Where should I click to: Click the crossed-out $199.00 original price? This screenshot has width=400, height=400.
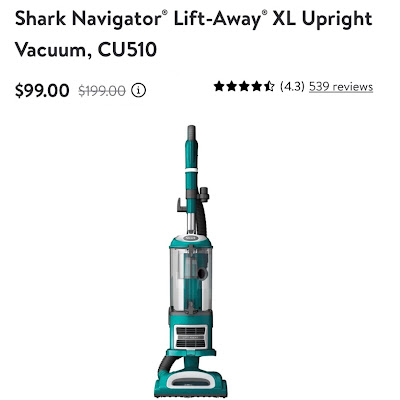coord(102,91)
